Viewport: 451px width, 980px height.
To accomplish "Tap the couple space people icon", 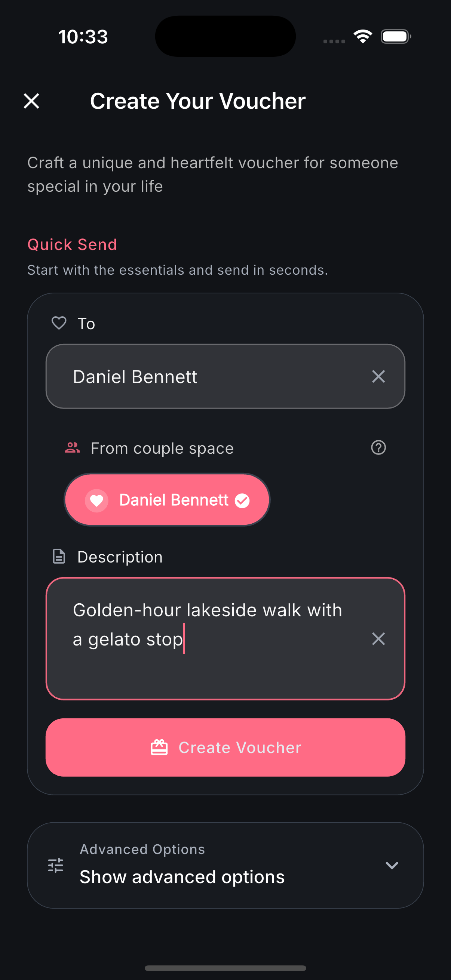I will coord(72,448).
